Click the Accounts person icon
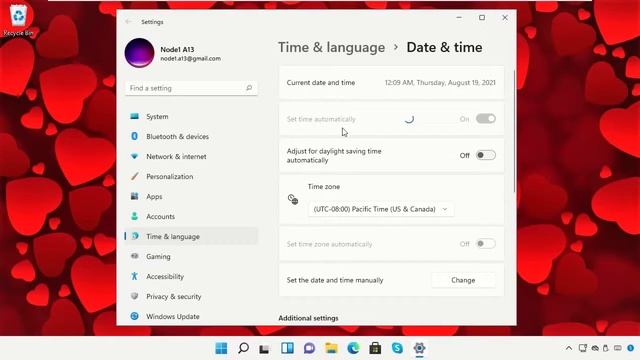The image size is (640, 360). click(x=134, y=216)
